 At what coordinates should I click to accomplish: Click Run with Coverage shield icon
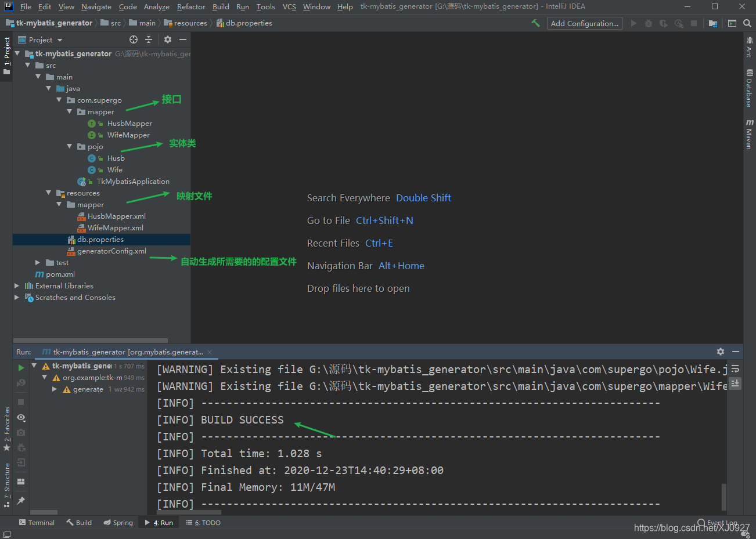pos(664,23)
